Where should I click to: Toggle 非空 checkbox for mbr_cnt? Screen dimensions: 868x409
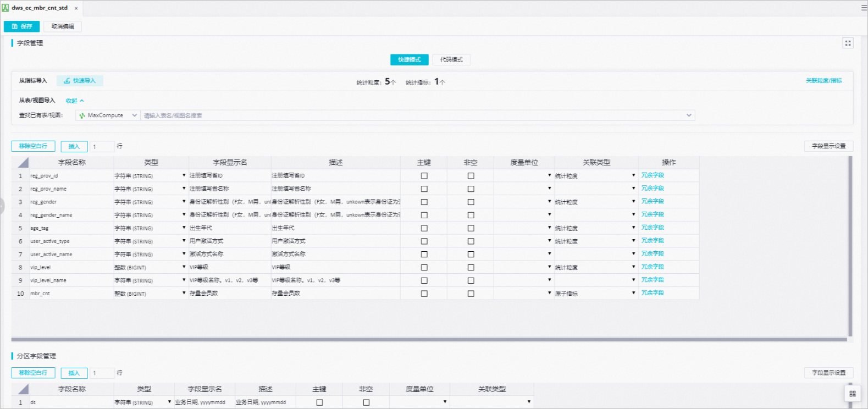point(471,294)
